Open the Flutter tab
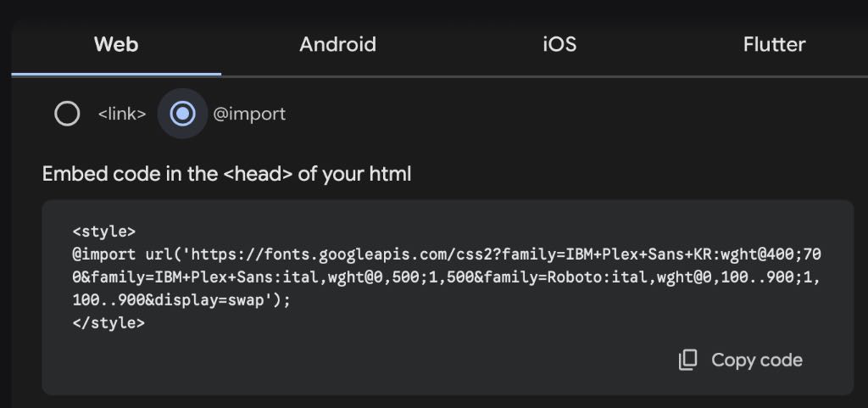868x408 pixels. tap(774, 44)
